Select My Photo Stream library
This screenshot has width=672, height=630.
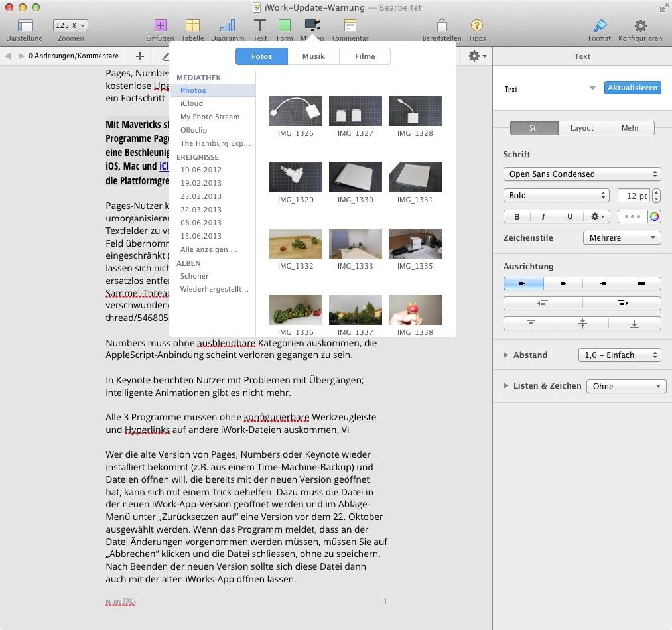(x=210, y=117)
